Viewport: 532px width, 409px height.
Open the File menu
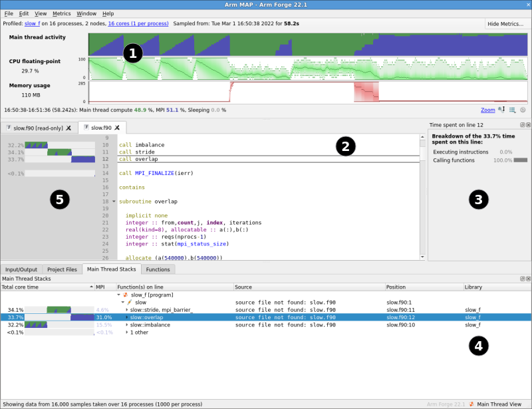click(x=9, y=13)
